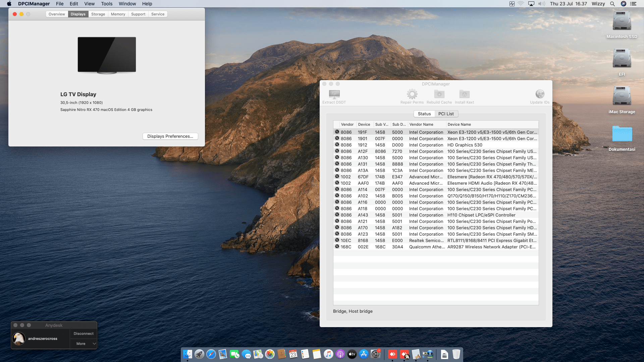The image size is (644, 362).
Task: Open Podcasts in the dock
Action: point(340,354)
